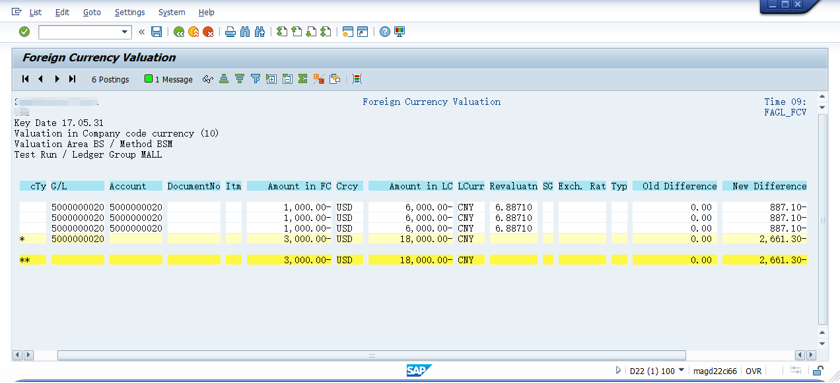The height and width of the screenshot is (383, 840).
Task: Click the Print icon
Action: pyautogui.click(x=230, y=32)
